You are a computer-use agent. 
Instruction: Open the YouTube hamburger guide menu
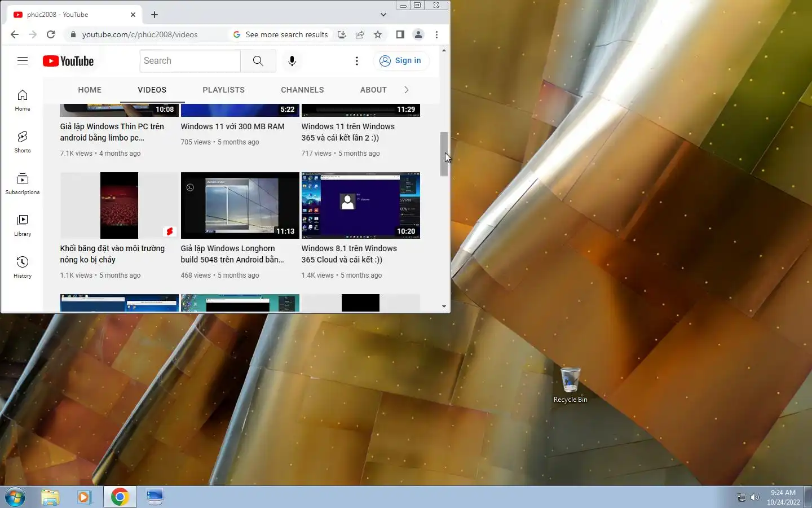click(23, 61)
